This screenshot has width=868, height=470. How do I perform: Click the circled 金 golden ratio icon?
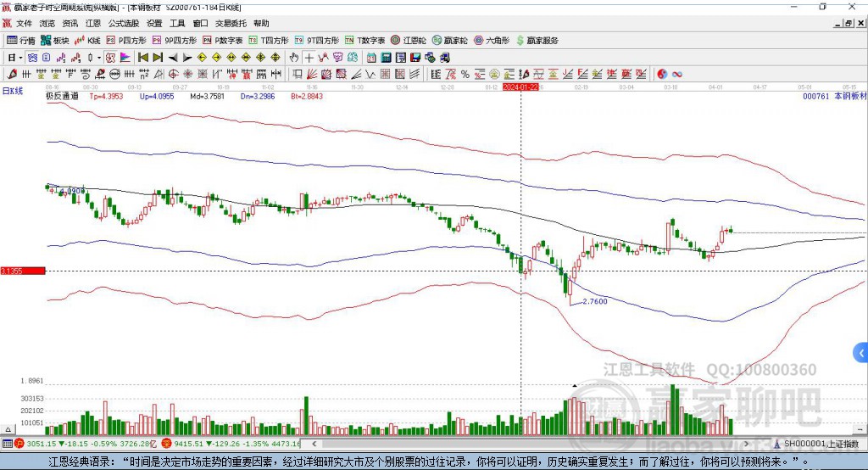click(x=494, y=74)
